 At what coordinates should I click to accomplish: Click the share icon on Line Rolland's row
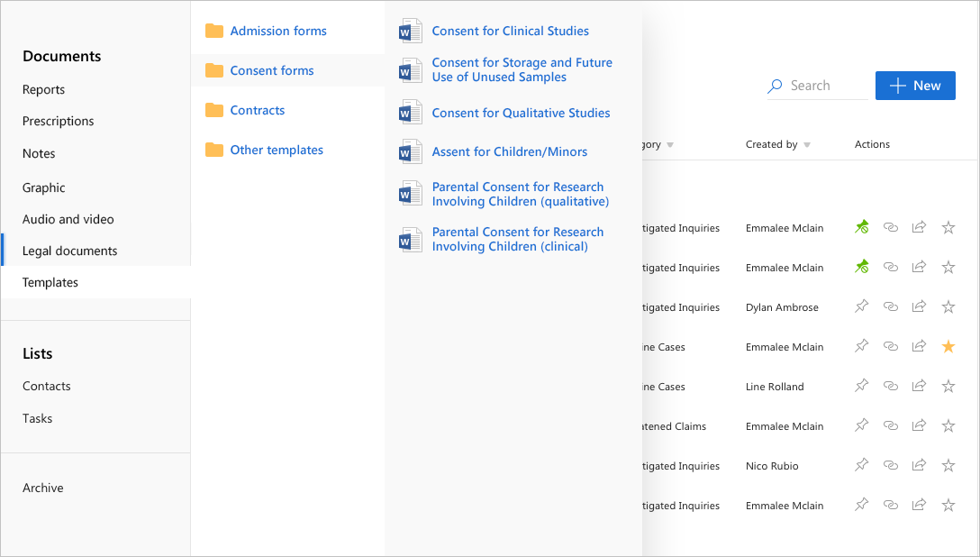point(919,385)
